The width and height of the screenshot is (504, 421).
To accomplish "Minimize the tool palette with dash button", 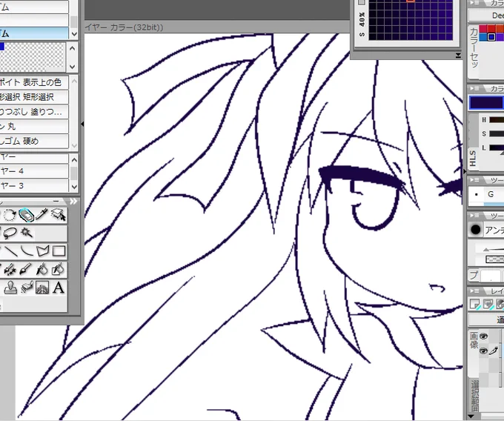I will [56, 202].
